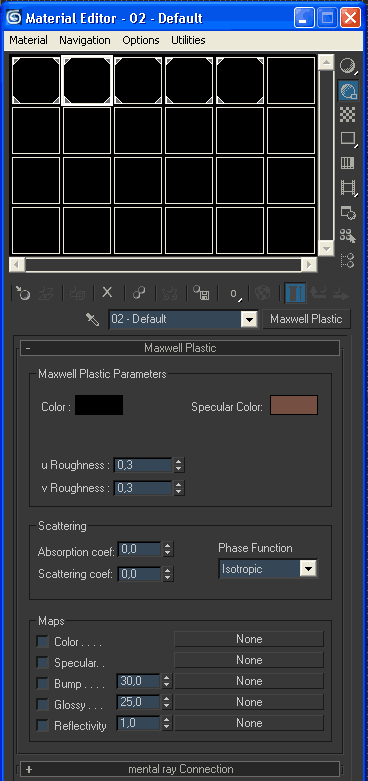Open the Material menu

(x=28, y=40)
